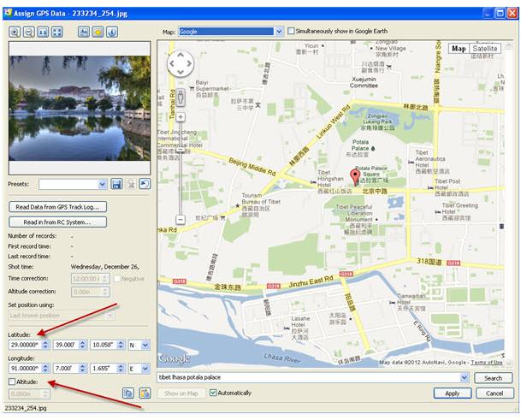Screen dimensions: 521x420
Task: Open the latitude N/S hemisphere dropdown
Action: (145, 345)
